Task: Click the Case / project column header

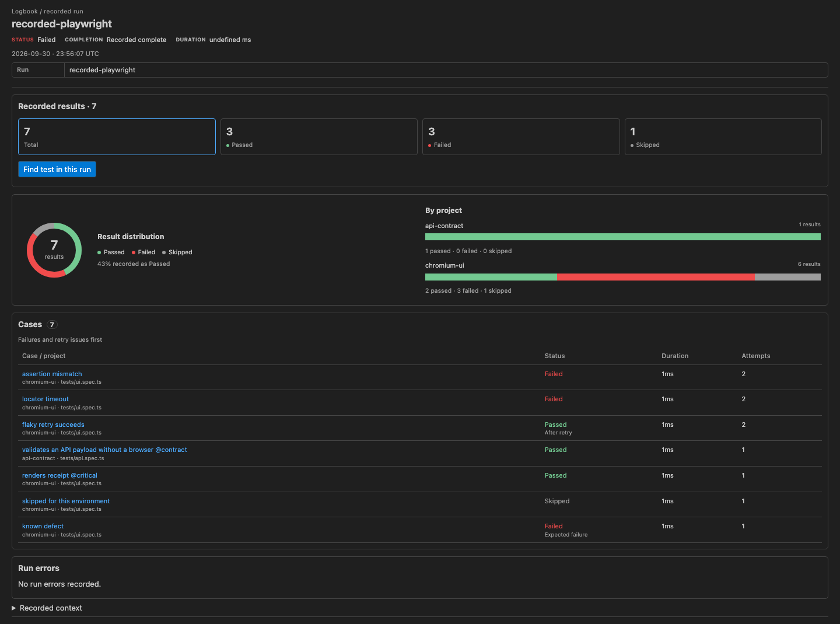Action: click(x=44, y=356)
